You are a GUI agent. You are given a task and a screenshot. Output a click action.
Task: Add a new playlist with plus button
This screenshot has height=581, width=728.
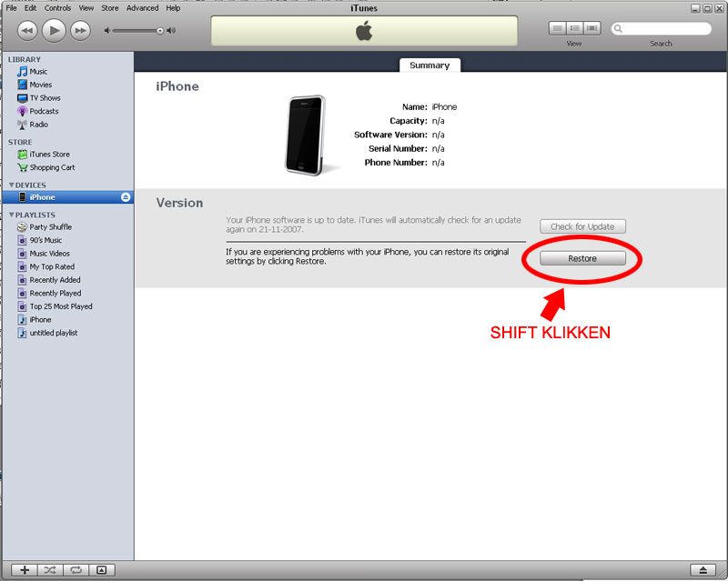click(25, 570)
